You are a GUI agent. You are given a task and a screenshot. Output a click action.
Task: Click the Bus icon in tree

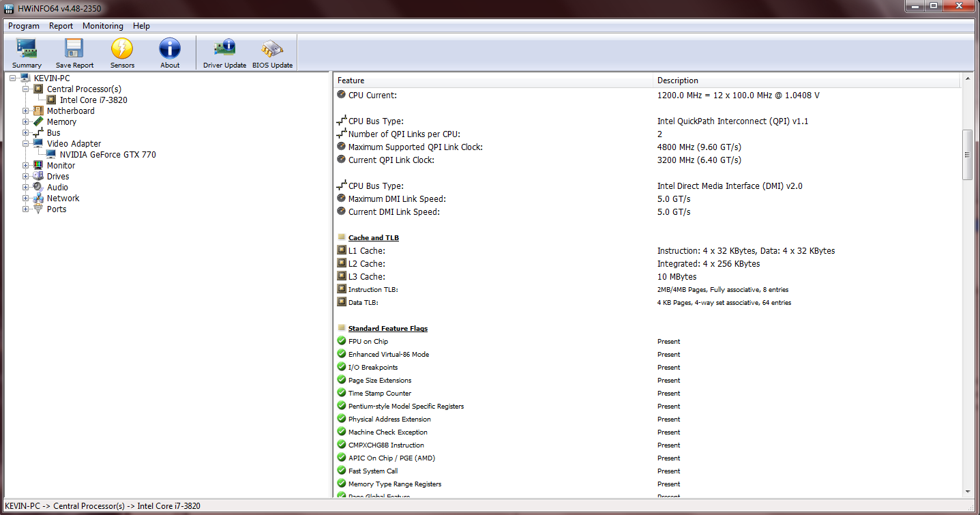(38, 133)
